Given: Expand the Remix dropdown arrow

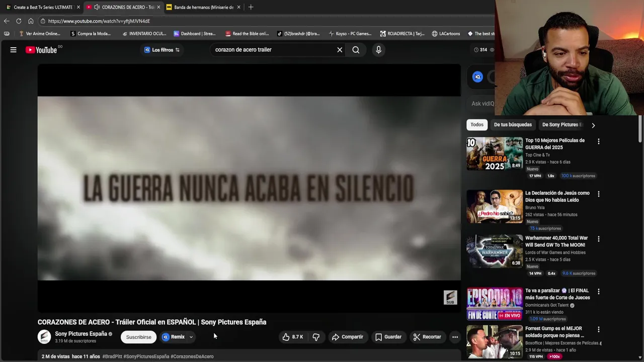Looking at the screenshot, I should tap(191, 337).
